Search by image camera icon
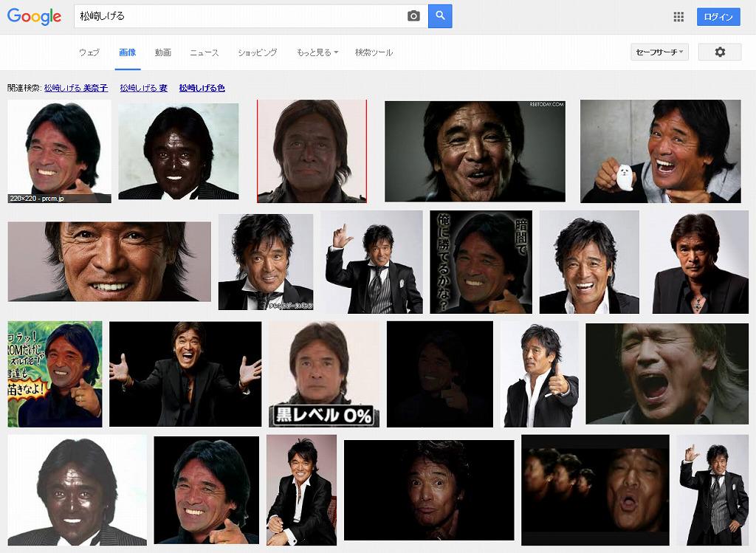This screenshot has height=553, width=756. click(413, 16)
